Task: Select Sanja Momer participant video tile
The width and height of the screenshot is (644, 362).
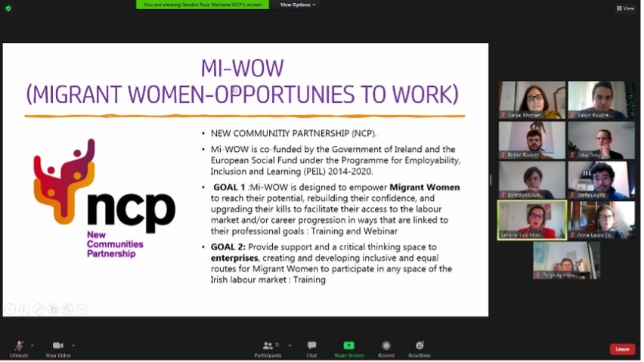Action: click(532, 100)
